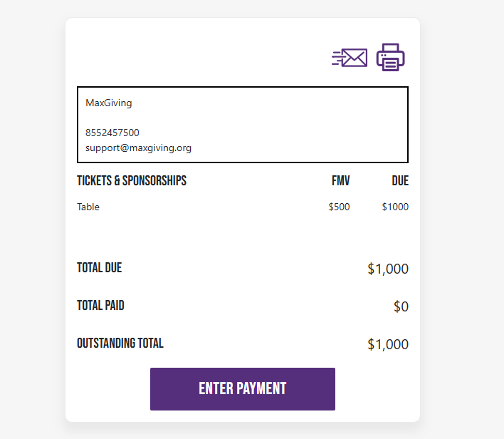The width and height of the screenshot is (504, 439).
Task: Click the $1000 due amount for Table
Action: 395,207
